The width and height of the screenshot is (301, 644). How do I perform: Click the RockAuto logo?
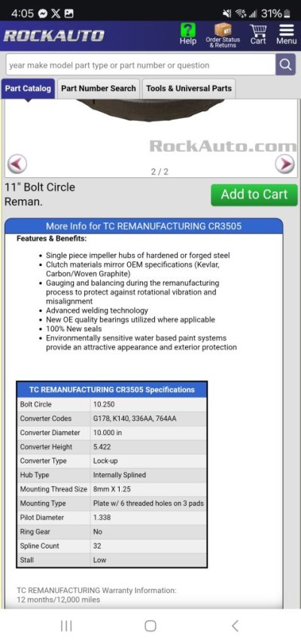coord(53,36)
